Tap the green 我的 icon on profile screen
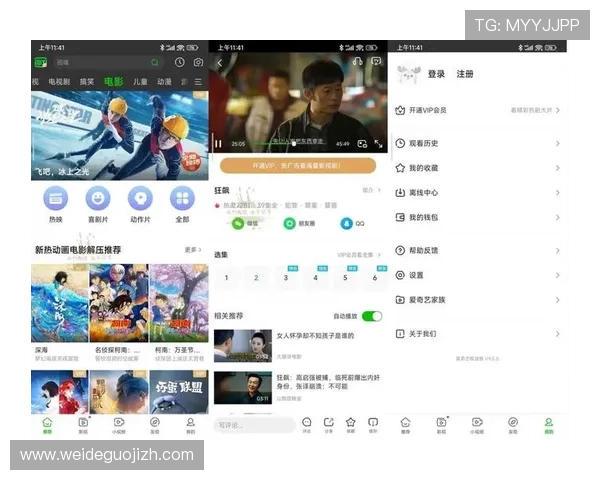Screen dimensions: 600x480 pos(549,422)
